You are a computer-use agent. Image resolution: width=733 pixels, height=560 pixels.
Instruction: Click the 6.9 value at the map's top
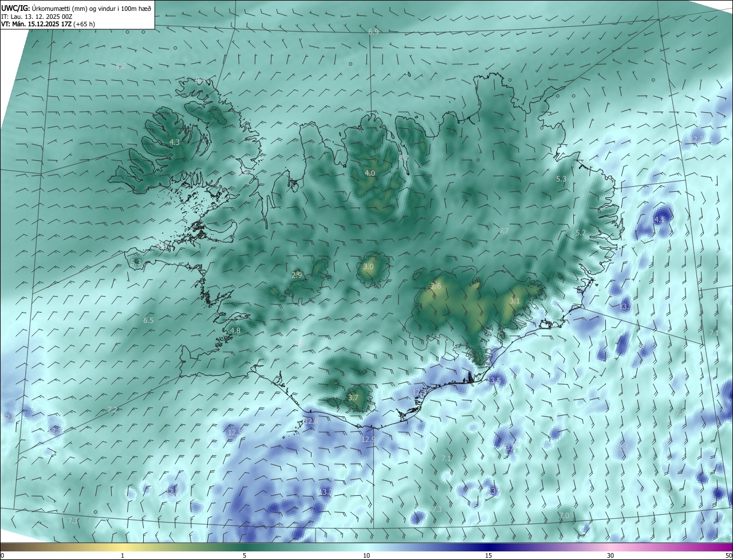373,32
